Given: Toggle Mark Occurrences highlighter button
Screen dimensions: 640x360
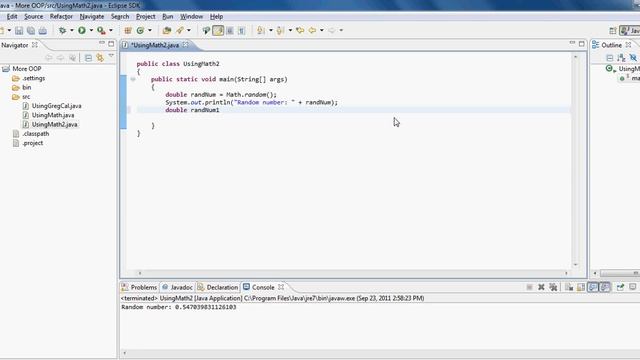Looking at the screenshot, I should [x=218, y=30].
